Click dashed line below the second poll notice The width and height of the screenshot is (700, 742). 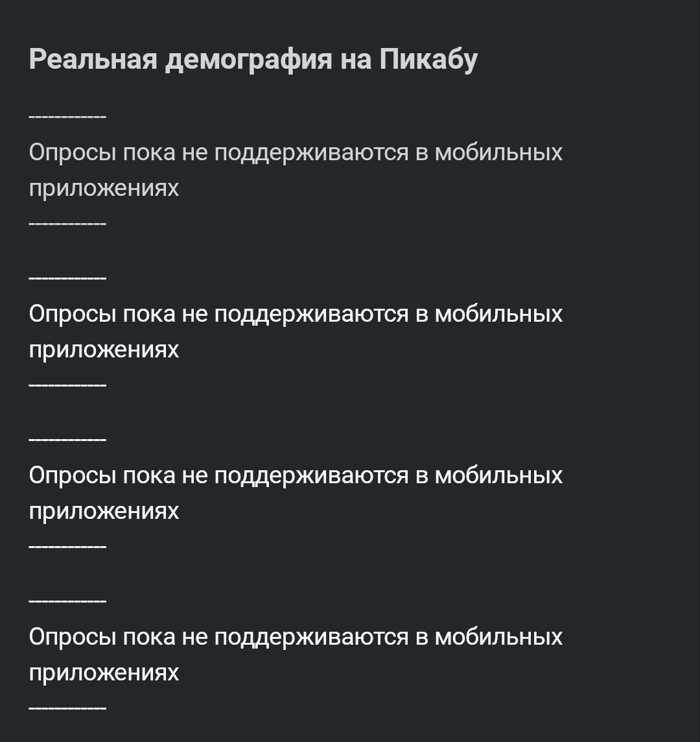(x=68, y=386)
